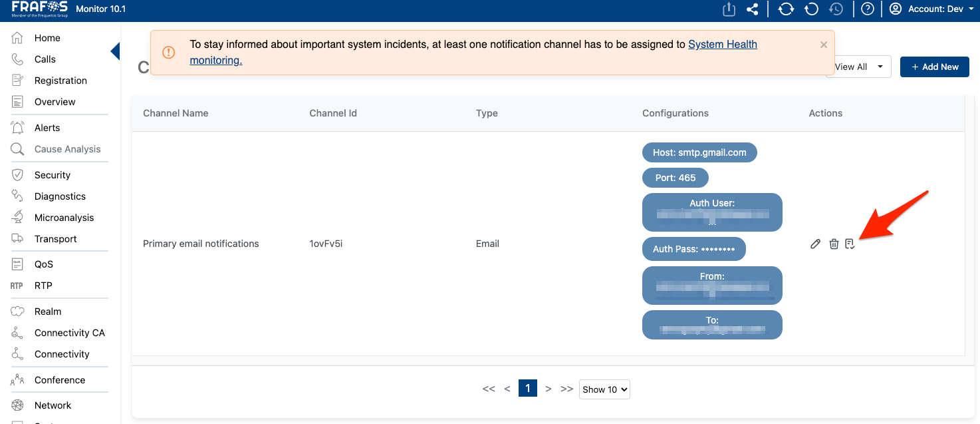Click the two-arrow sync refresh icon
This screenshot has height=424, width=980.
(x=786, y=9)
